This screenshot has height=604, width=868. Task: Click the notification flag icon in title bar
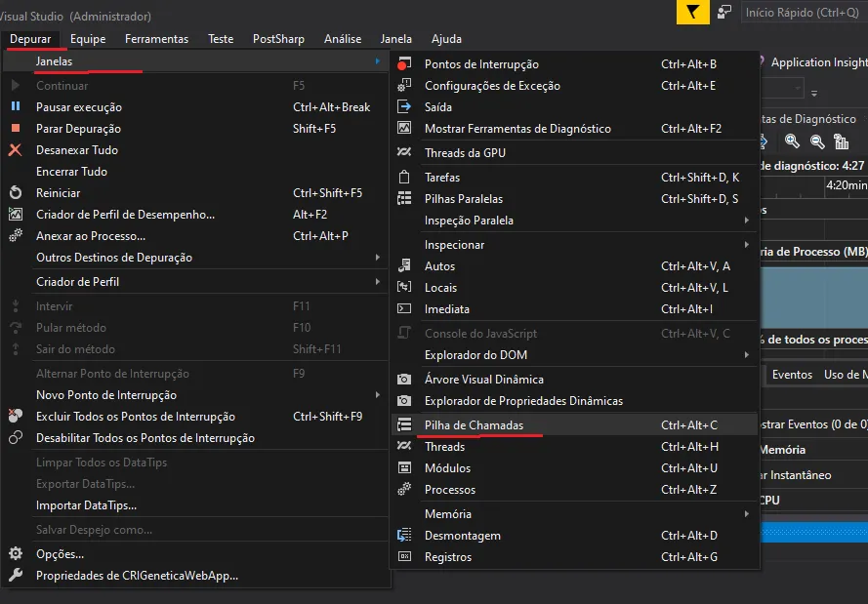pos(691,12)
